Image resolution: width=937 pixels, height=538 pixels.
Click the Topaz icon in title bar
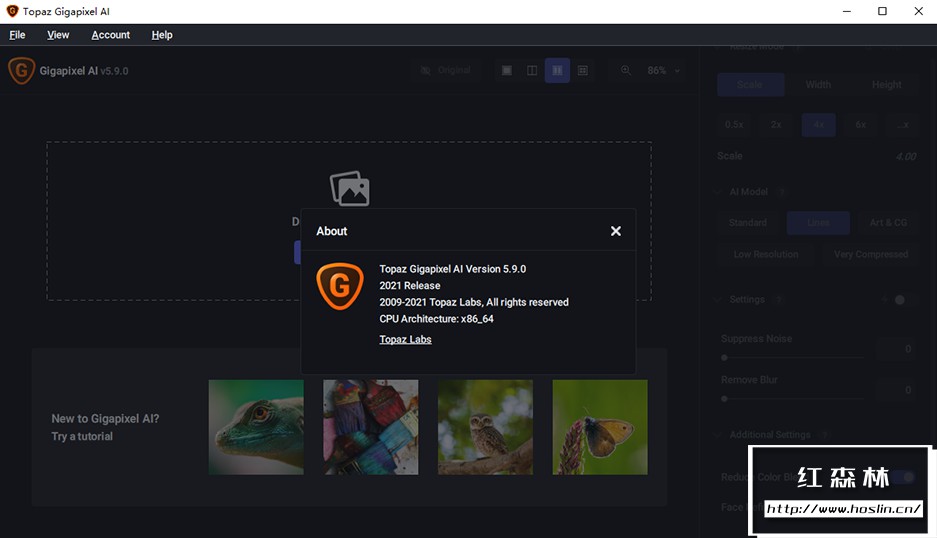(x=12, y=11)
